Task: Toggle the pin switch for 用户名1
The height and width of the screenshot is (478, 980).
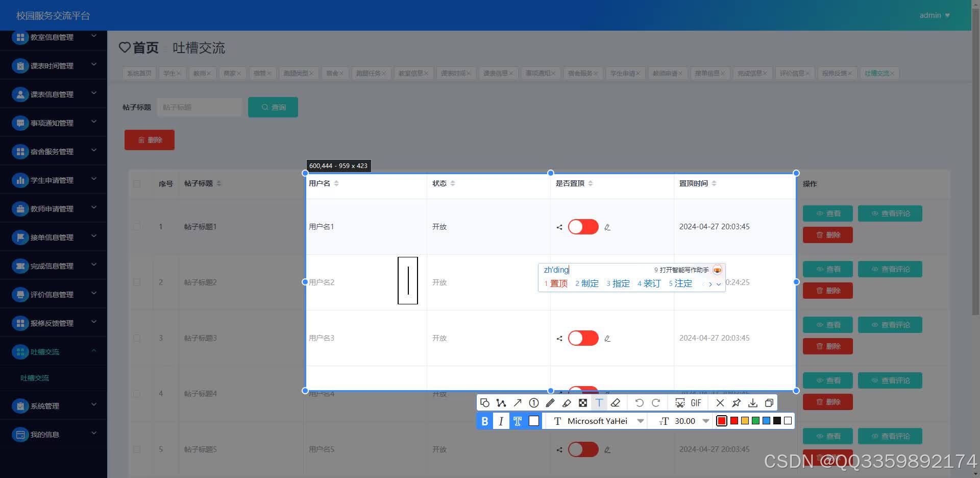Action: click(583, 227)
